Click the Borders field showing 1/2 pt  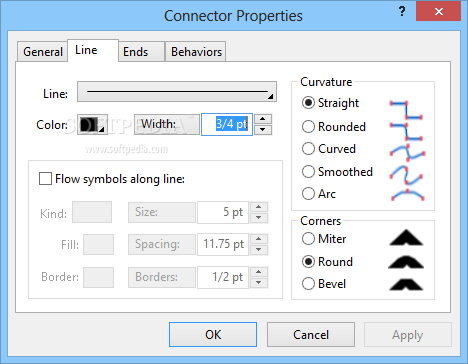(223, 277)
